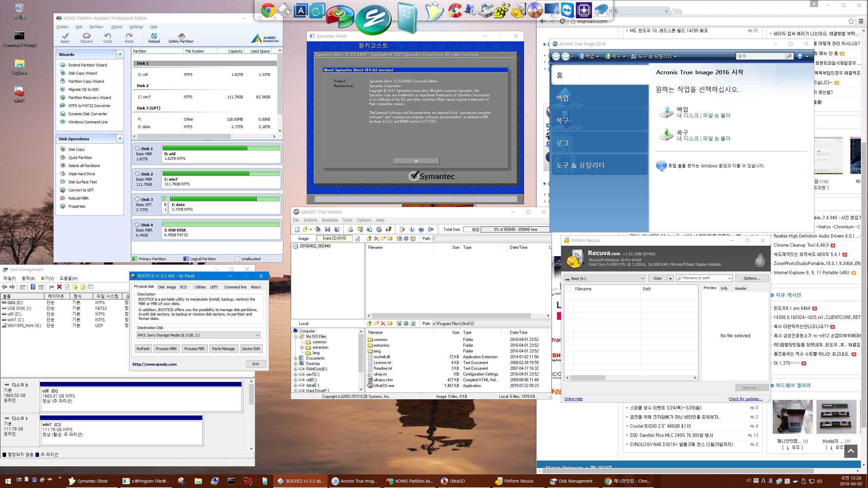Collapse the Disk Operations panel in AOMEI
Screen dimensions: 868x488
coord(120,139)
